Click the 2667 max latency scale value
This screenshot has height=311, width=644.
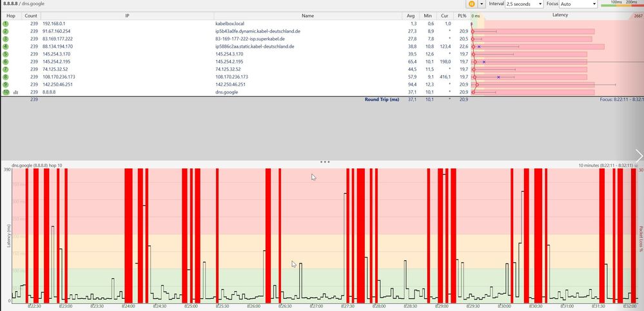pyautogui.click(x=639, y=16)
